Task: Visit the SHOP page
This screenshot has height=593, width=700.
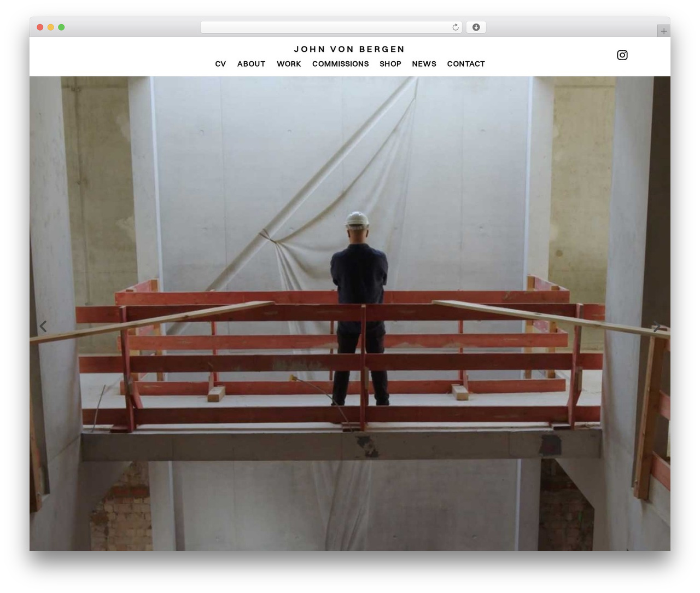Action: (390, 64)
